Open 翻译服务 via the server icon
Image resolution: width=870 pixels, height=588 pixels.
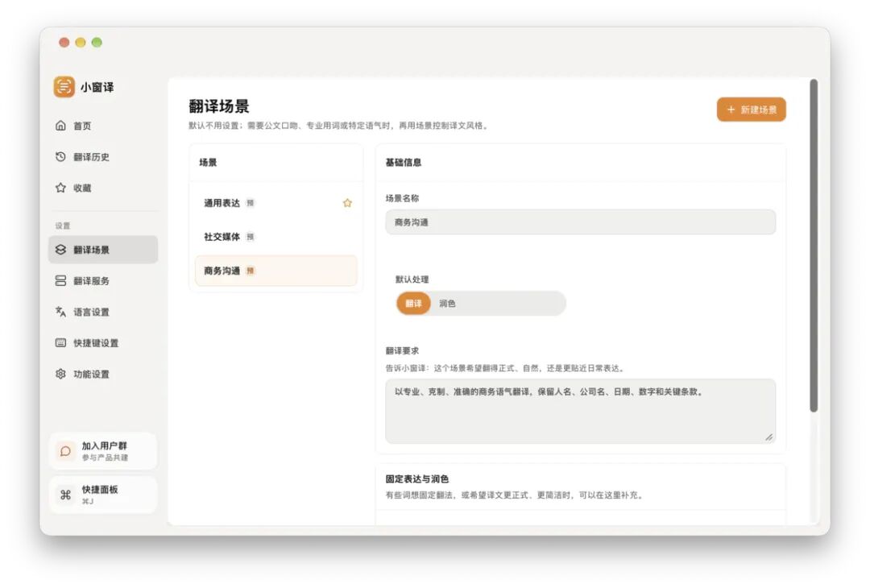tap(60, 280)
